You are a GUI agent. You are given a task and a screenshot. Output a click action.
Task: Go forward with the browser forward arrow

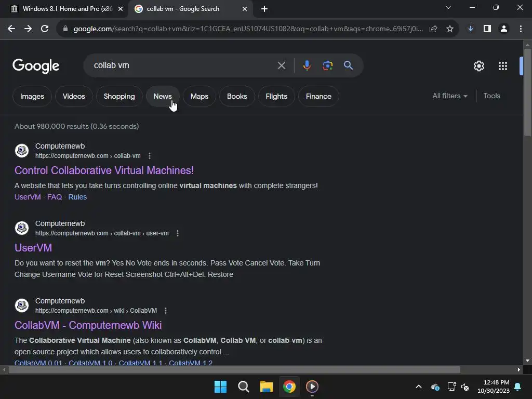(x=28, y=29)
